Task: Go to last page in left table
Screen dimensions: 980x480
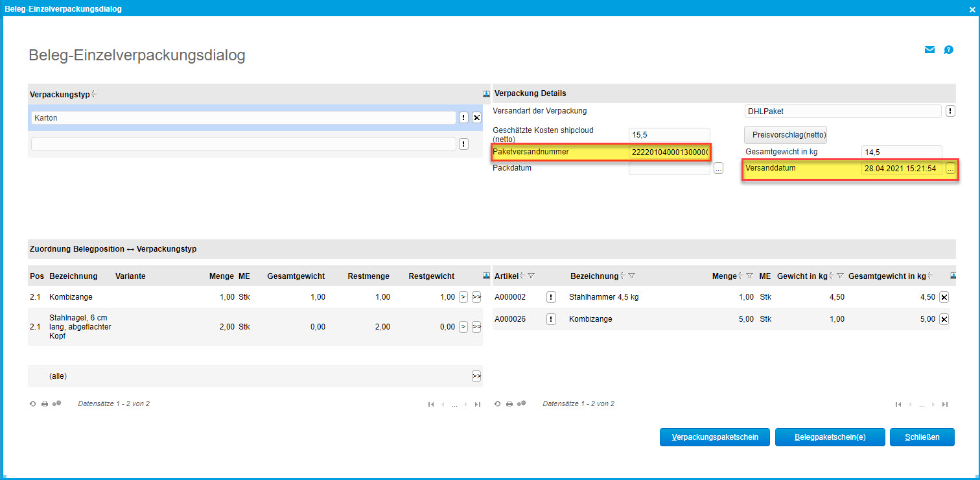Action: point(478,405)
